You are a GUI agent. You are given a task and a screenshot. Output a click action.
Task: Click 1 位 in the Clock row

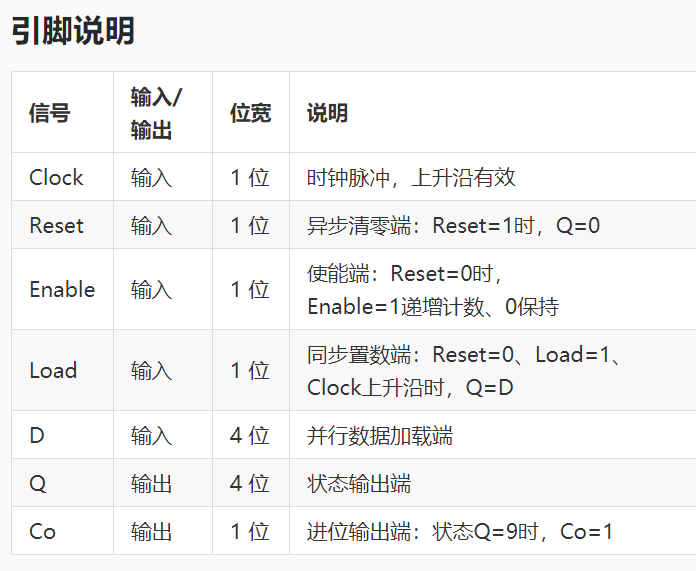(x=250, y=177)
